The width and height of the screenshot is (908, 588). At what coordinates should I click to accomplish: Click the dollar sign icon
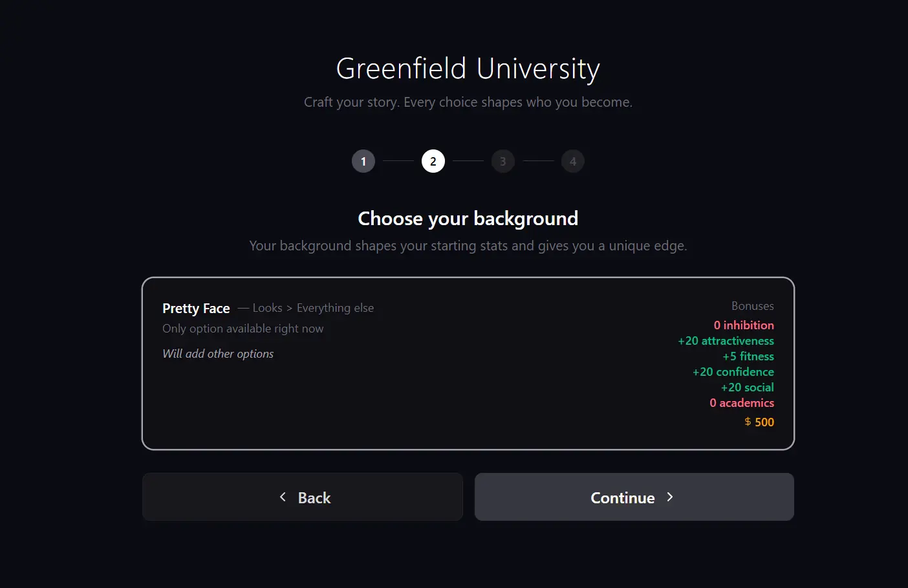click(x=748, y=422)
